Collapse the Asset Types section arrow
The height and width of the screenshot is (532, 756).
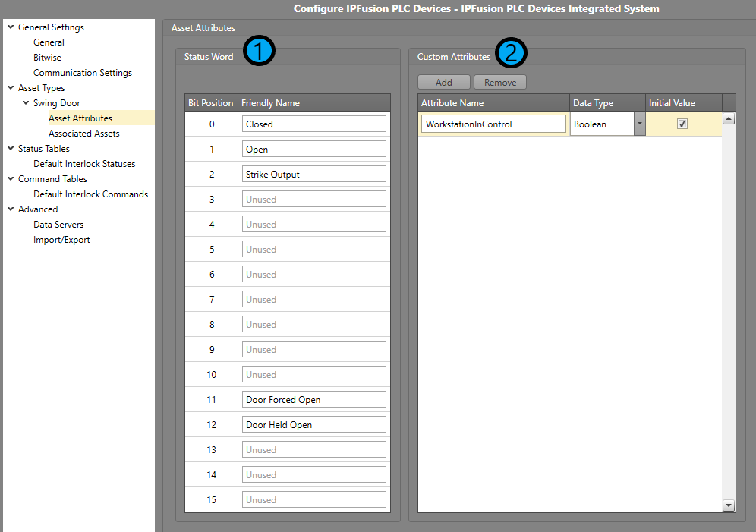pyautogui.click(x=11, y=88)
